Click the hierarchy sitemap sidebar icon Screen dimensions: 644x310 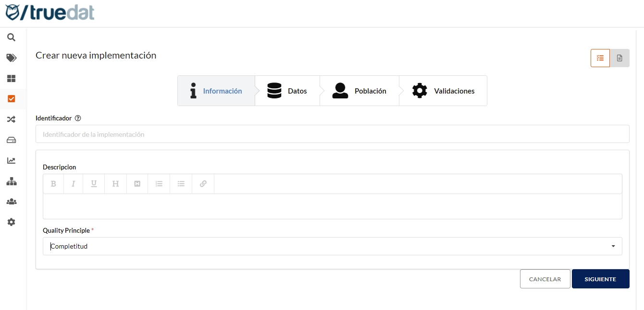point(11,181)
